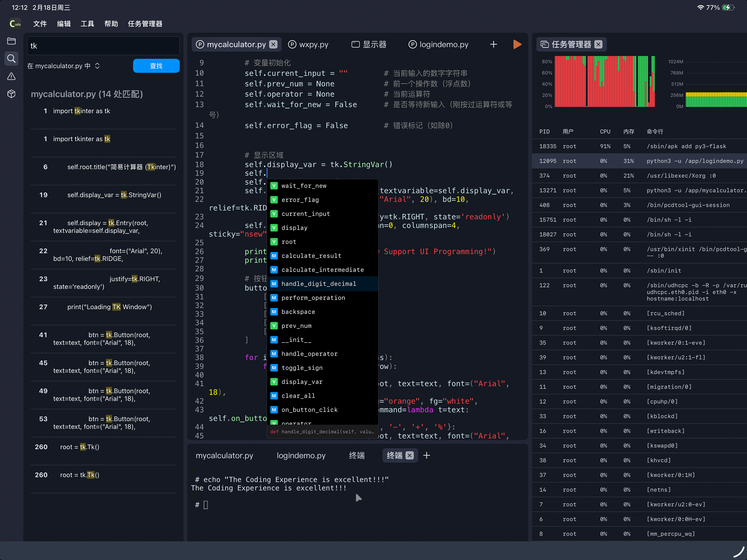This screenshot has height=560, width=747.
Task: Choose the backspace method suggestion
Action: [x=323, y=312]
